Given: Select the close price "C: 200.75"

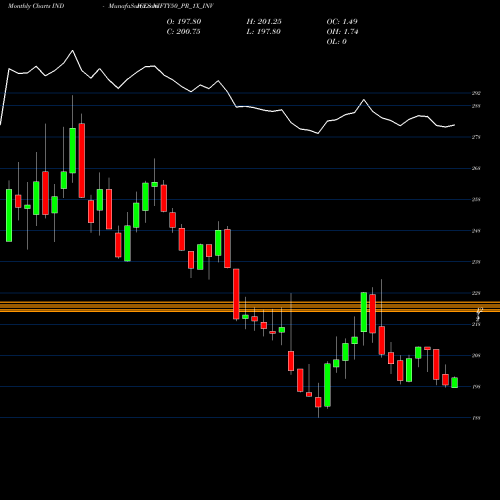Looking at the screenshot, I should pos(183,31).
